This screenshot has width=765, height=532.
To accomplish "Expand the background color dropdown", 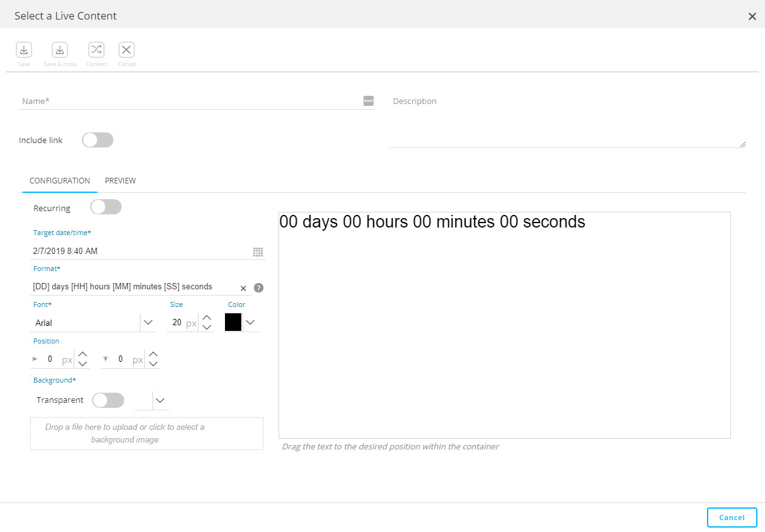I will (160, 400).
